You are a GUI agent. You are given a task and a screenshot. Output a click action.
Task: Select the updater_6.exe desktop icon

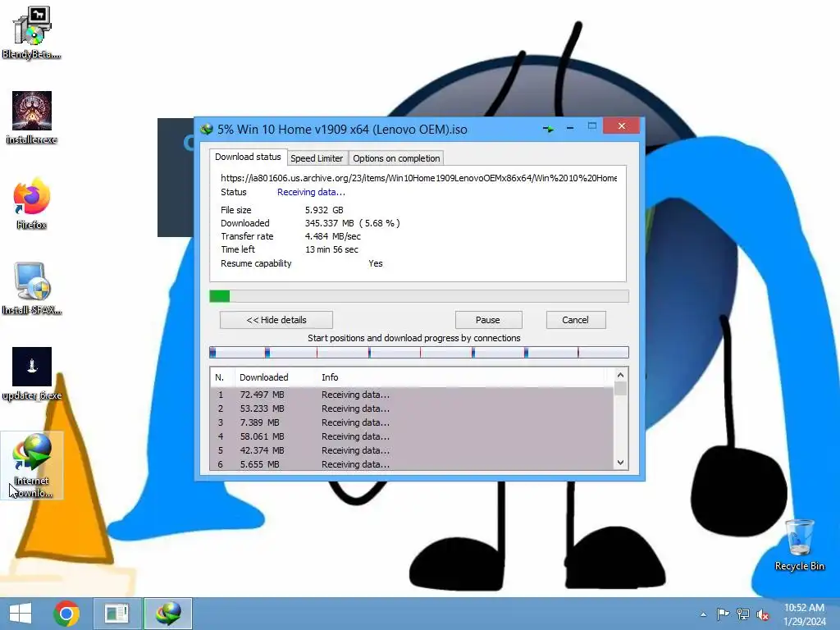point(32,374)
